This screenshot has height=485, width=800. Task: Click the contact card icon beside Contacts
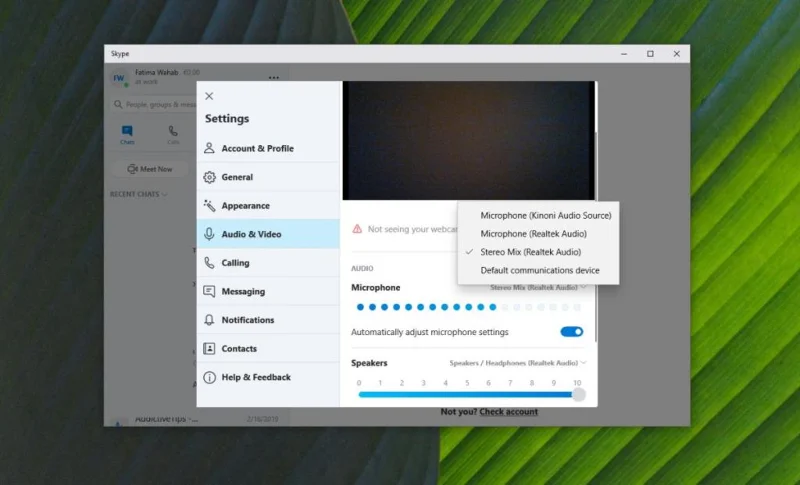pyautogui.click(x=209, y=348)
